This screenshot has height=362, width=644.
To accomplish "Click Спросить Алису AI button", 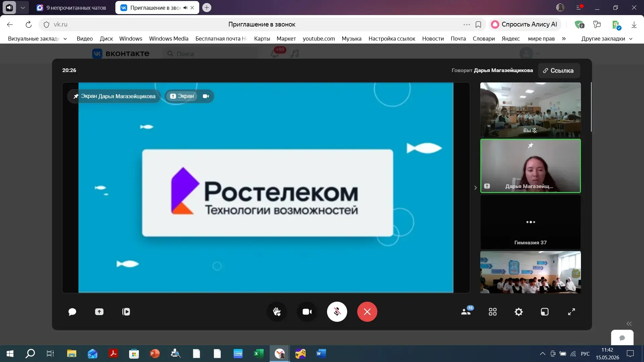I will [525, 24].
